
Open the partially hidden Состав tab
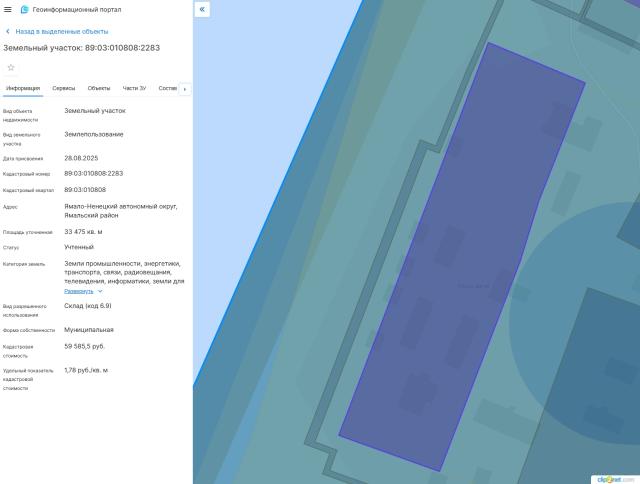click(x=167, y=89)
